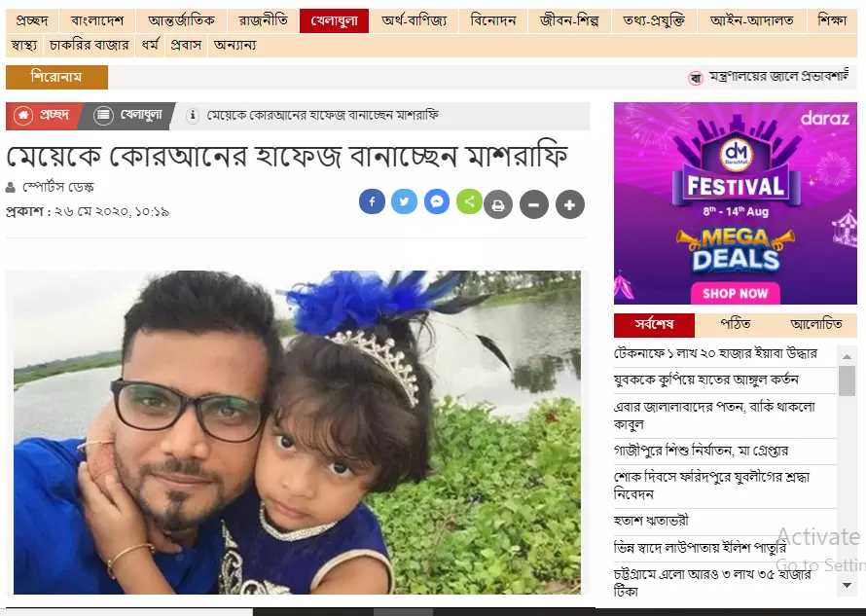Share the article on Facebook
The height and width of the screenshot is (616, 866).
tap(372, 201)
